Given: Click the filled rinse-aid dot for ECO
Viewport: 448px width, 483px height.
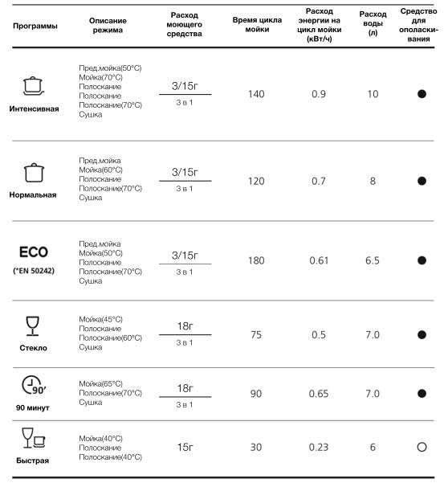Looking at the screenshot, I should pyautogui.click(x=422, y=260).
